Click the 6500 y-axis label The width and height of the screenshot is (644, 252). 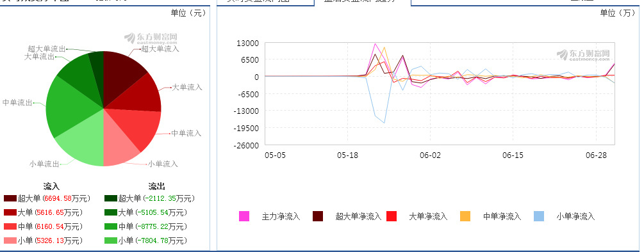[250, 60]
